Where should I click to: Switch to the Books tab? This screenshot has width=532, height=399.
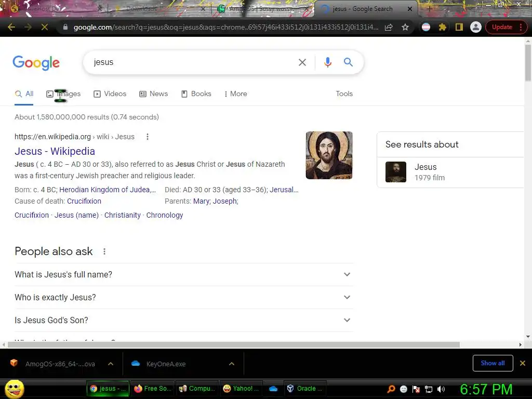(x=196, y=94)
